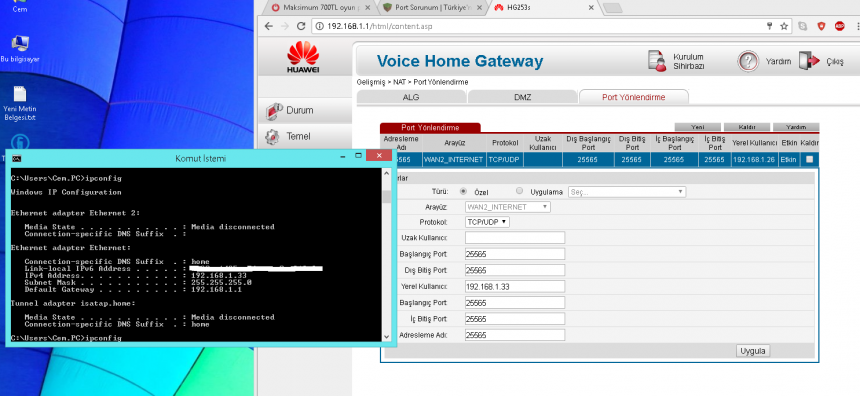Open the Protokol TCP/UDP dropdown
The image size is (860, 396).
click(487, 222)
